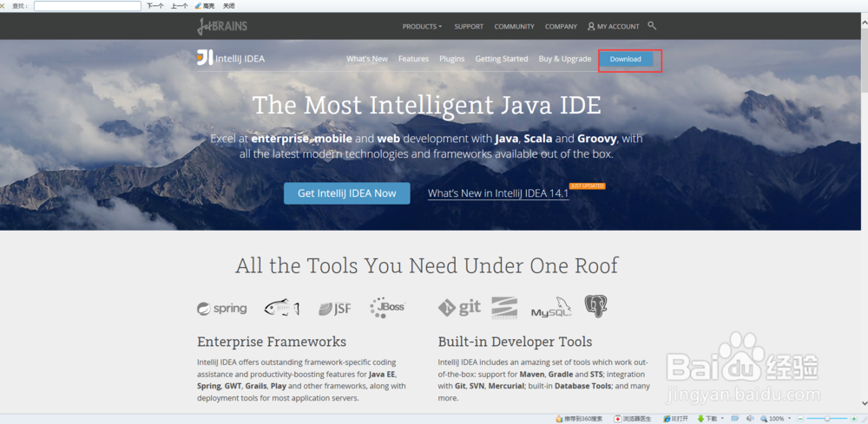Open the COMPANY menu item
The image size is (868, 424).
[x=561, y=27]
